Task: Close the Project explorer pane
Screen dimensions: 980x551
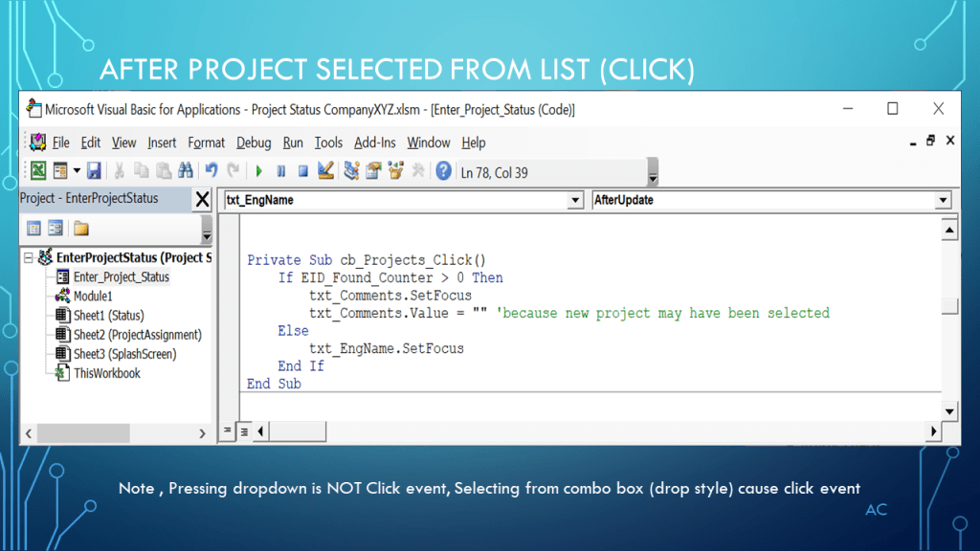Action: (x=202, y=199)
